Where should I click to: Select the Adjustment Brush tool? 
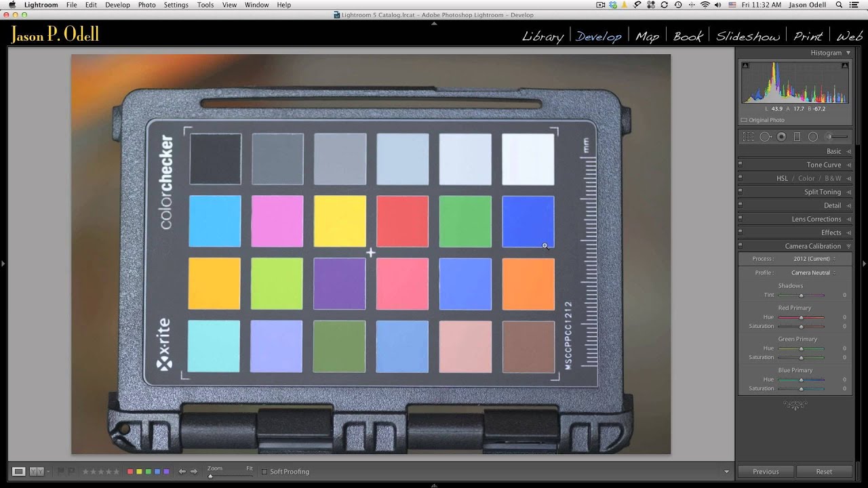(836, 137)
